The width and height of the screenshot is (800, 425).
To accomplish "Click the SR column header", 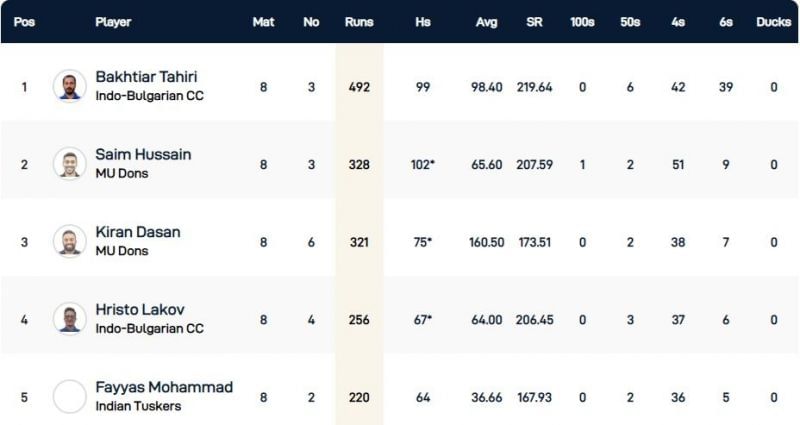I will point(535,22).
